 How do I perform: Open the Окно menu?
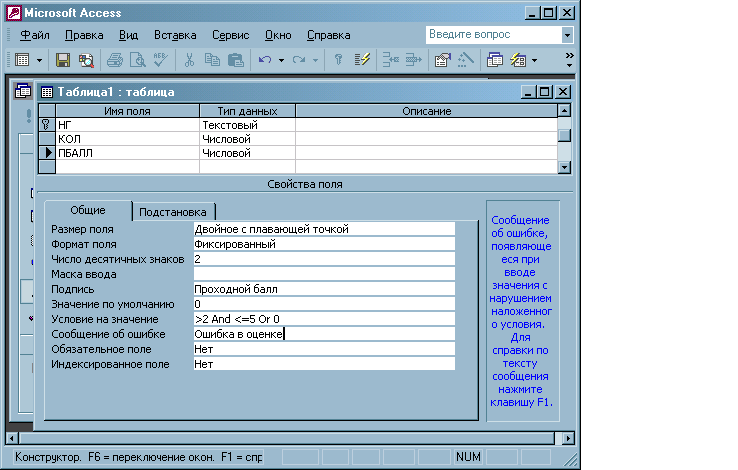coord(278,35)
